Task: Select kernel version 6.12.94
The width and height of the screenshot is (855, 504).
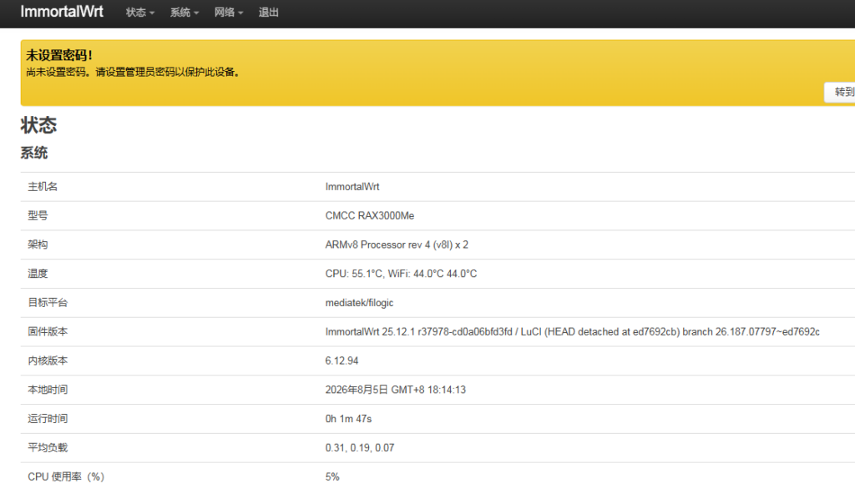Action: (x=341, y=360)
